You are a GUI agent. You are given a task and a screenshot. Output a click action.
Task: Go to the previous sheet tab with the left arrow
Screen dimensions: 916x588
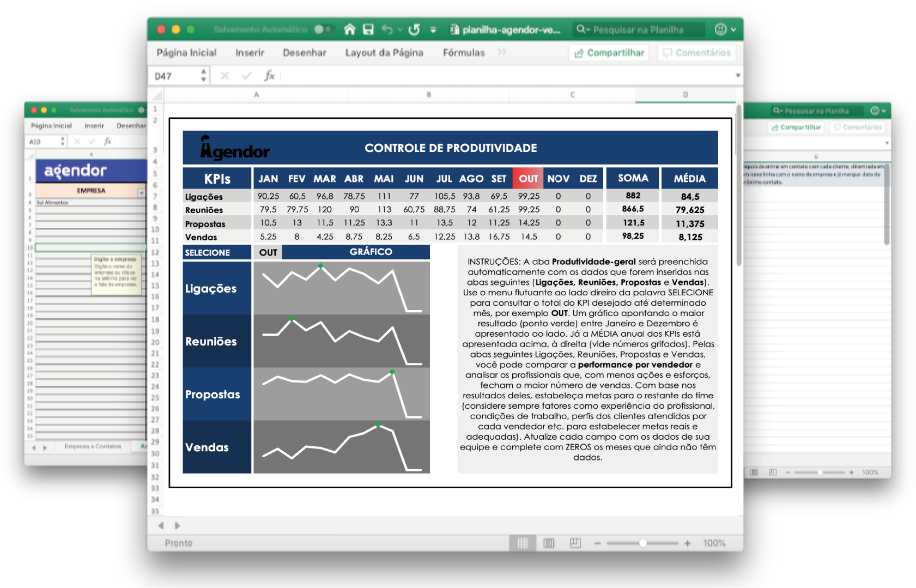pyautogui.click(x=161, y=526)
